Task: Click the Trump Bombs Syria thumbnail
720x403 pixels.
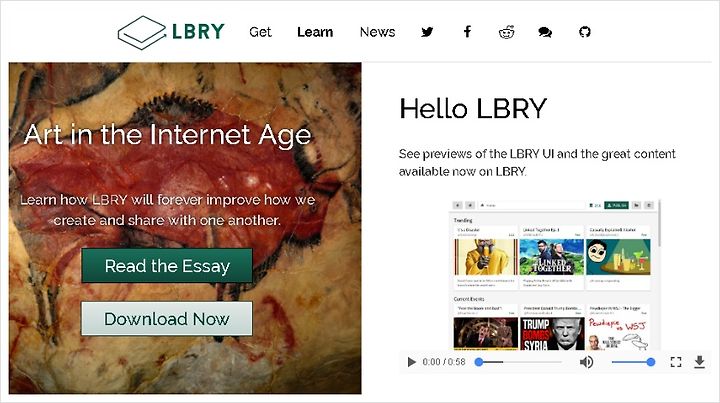Action: pos(551,334)
